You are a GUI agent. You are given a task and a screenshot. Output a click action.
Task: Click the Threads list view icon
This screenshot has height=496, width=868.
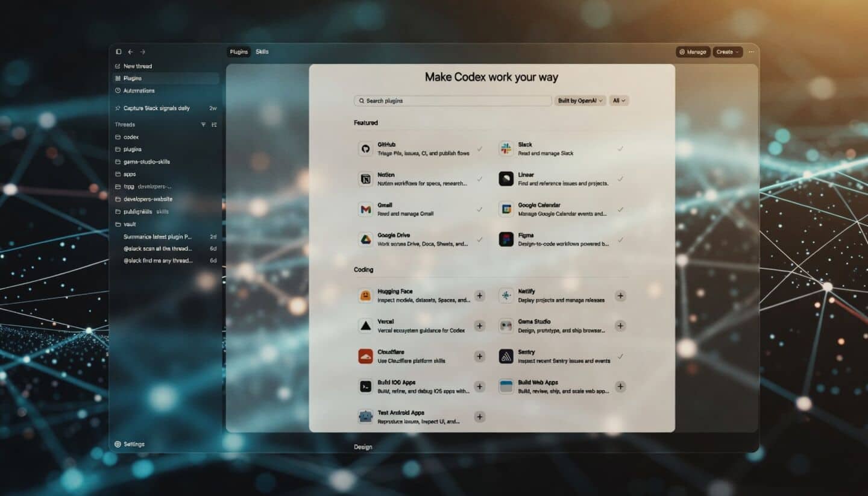coord(214,125)
